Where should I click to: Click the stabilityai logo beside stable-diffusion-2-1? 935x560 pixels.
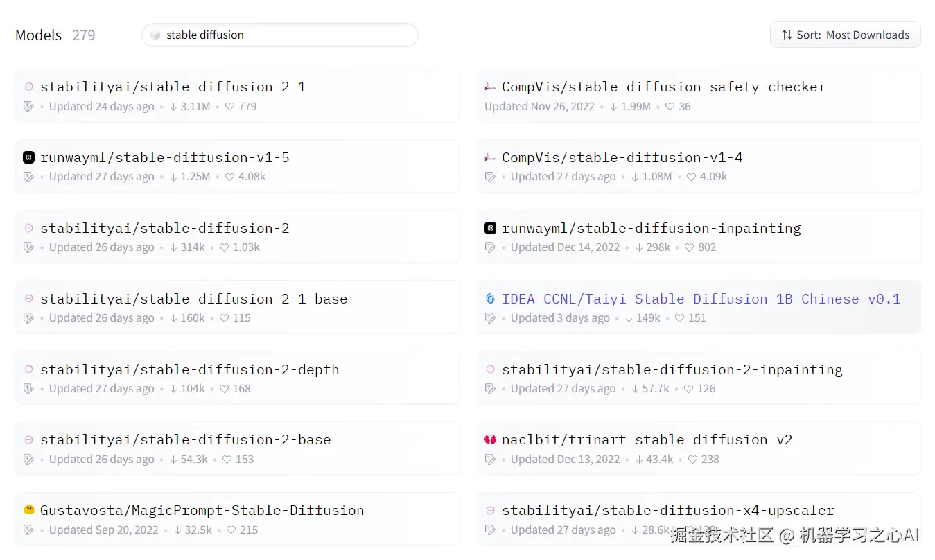tap(28, 86)
